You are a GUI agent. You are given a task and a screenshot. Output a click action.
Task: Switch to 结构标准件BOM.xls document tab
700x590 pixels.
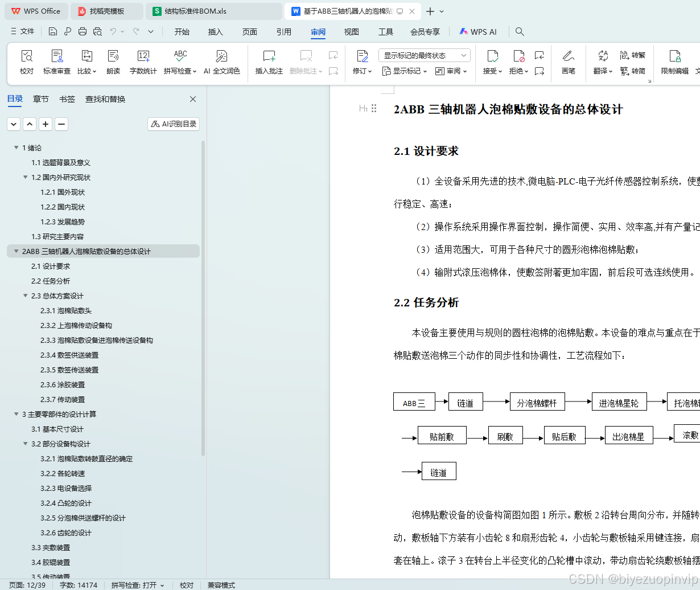coord(213,11)
